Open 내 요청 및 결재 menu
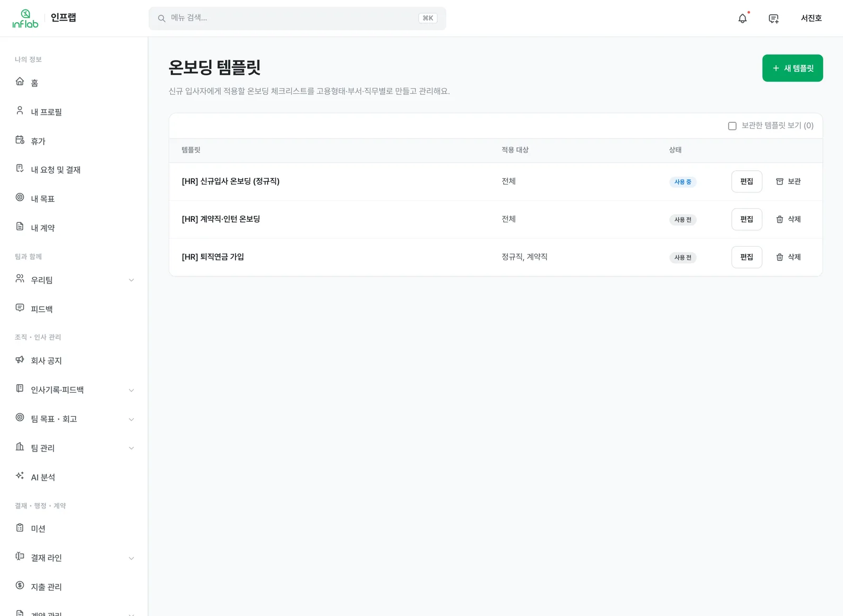843x616 pixels. point(74,170)
